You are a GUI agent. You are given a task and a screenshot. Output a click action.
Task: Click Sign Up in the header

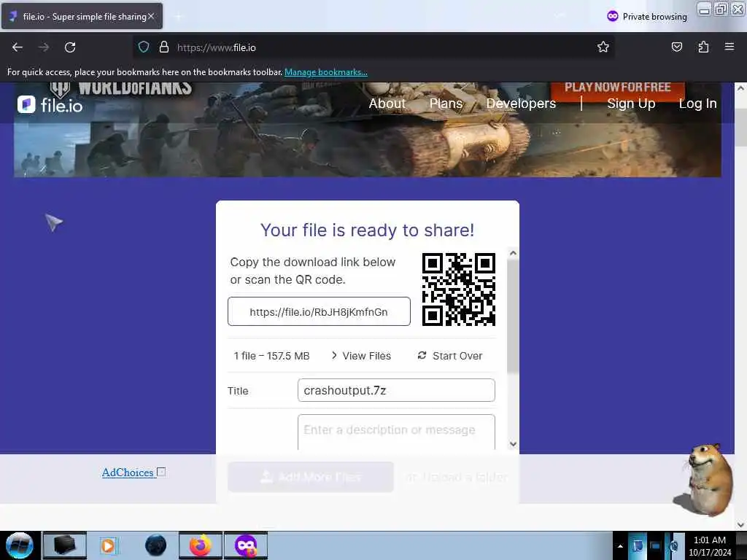(631, 104)
